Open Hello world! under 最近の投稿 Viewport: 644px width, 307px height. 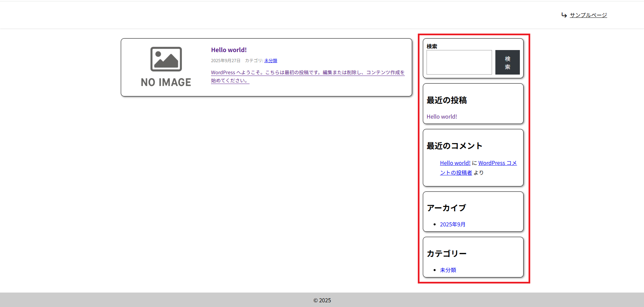click(x=442, y=117)
